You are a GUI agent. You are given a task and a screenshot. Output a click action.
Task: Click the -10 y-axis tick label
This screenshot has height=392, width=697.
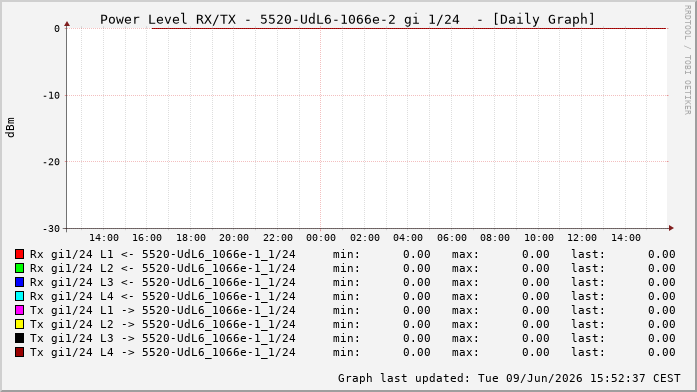tap(51, 96)
